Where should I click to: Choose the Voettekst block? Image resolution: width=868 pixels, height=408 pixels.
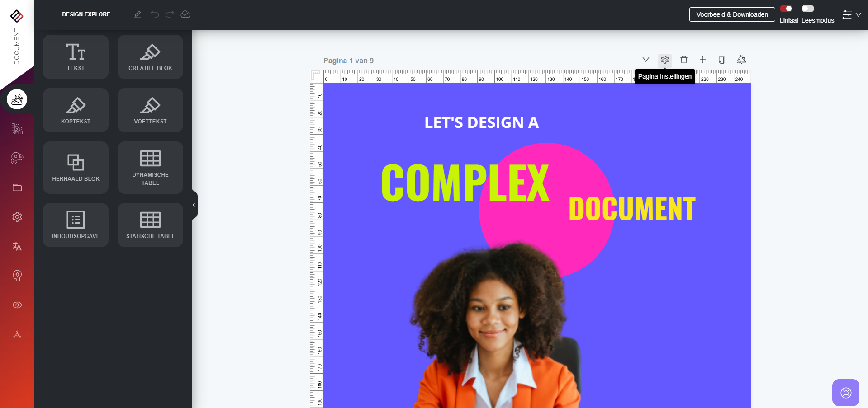150,110
